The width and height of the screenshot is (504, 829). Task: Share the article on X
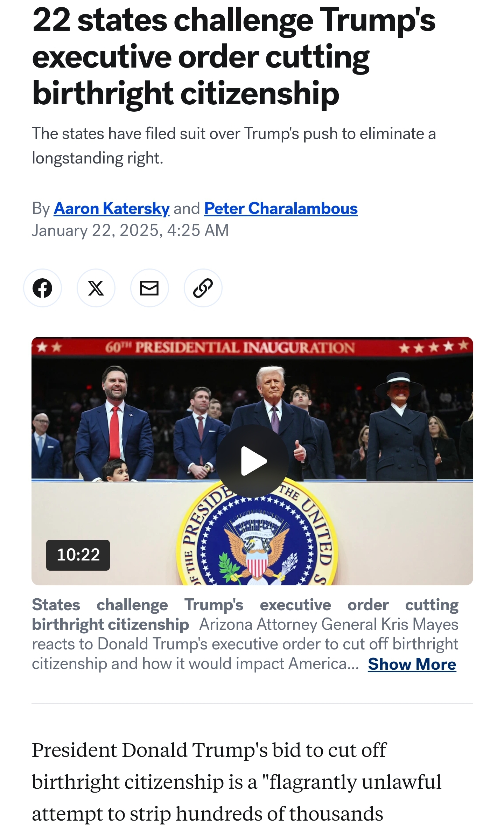point(96,288)
